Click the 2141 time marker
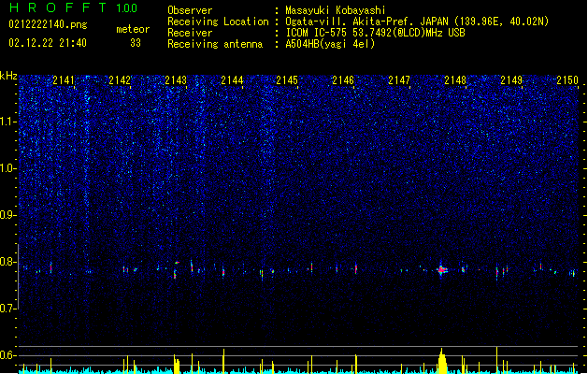The width and height of the screenshot is (588, 374). [x=64, y=80]
